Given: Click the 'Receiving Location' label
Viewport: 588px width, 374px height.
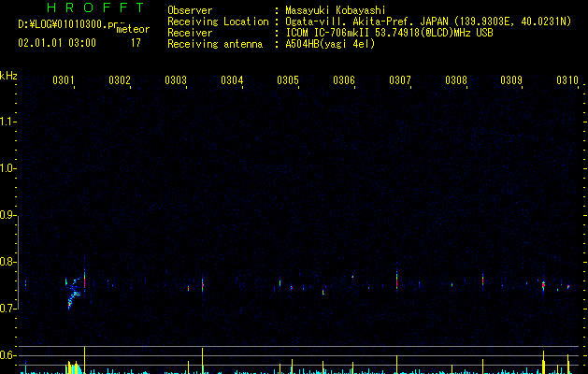Looking at the screenshot, I should pyautogui.click(x=218, y=22).
